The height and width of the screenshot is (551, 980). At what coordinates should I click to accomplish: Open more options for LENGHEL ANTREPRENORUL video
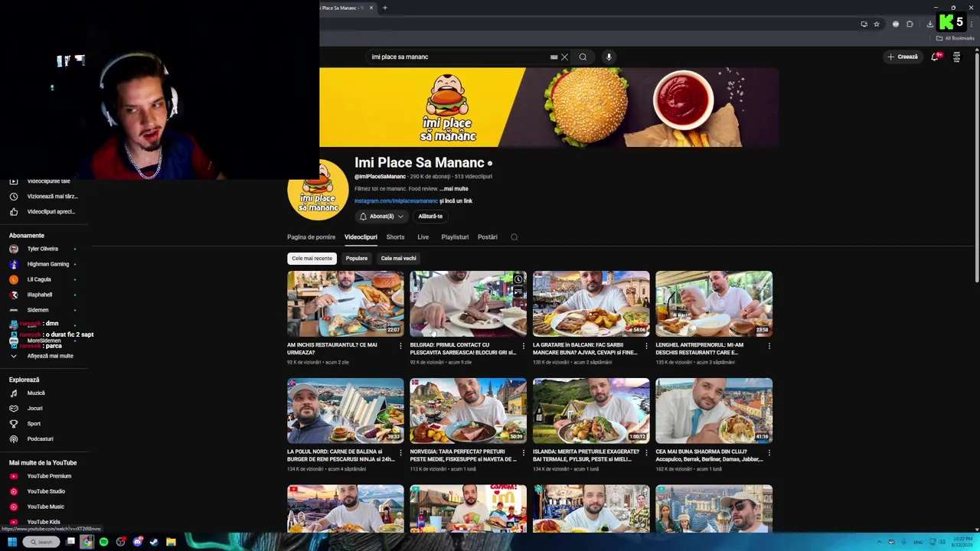[x=769, y=346]
